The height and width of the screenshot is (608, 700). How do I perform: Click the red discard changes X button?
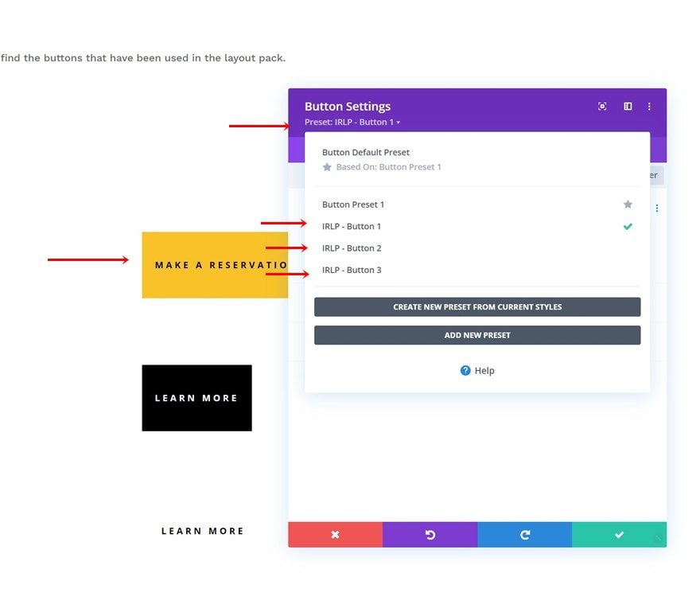click(335, 535)
